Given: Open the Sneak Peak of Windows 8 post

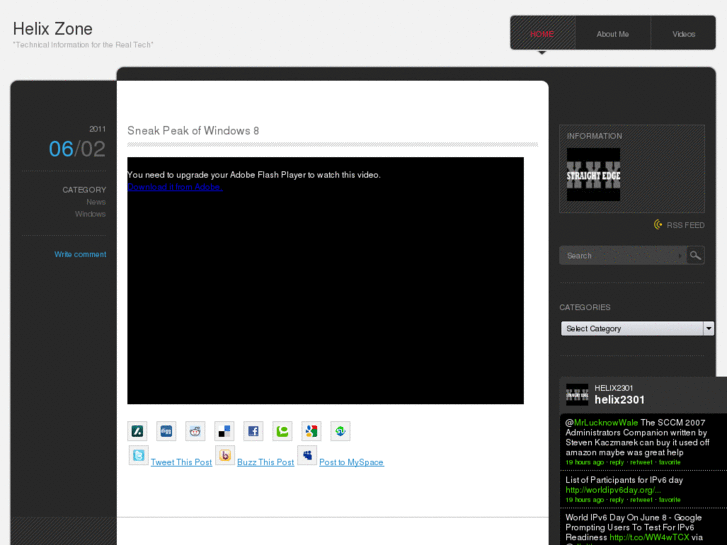Looking at the screenshot, I should [193, 131].
